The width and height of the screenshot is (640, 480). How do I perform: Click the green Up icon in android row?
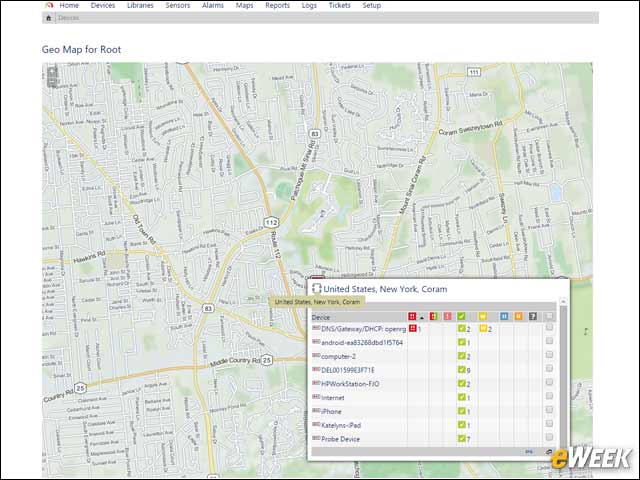coord(462,342)
